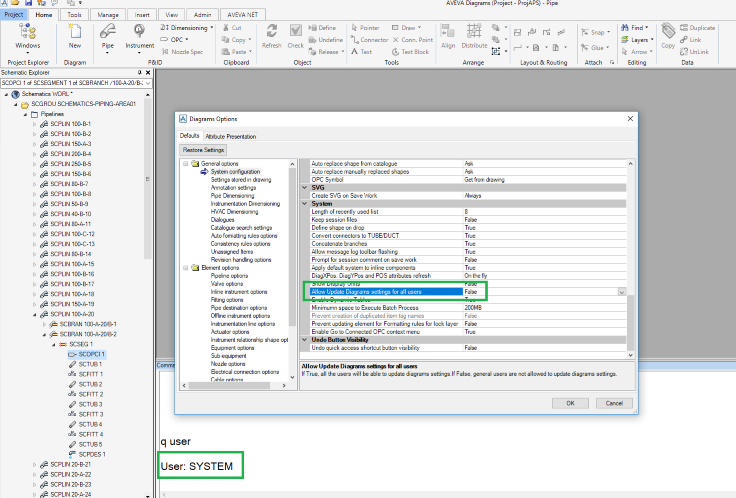Cancel the Diagrams Options dialog
The image size is (736, 498).
pos(614,403)
